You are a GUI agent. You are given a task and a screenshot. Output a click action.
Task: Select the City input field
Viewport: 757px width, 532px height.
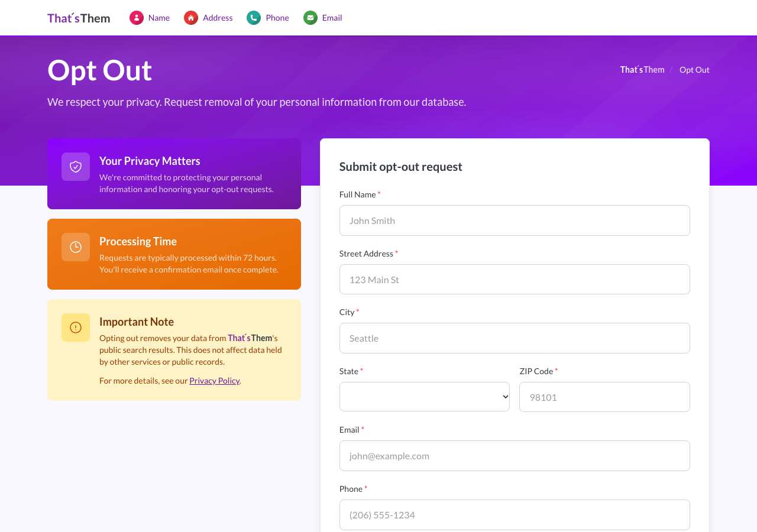(x=515, y=338)
